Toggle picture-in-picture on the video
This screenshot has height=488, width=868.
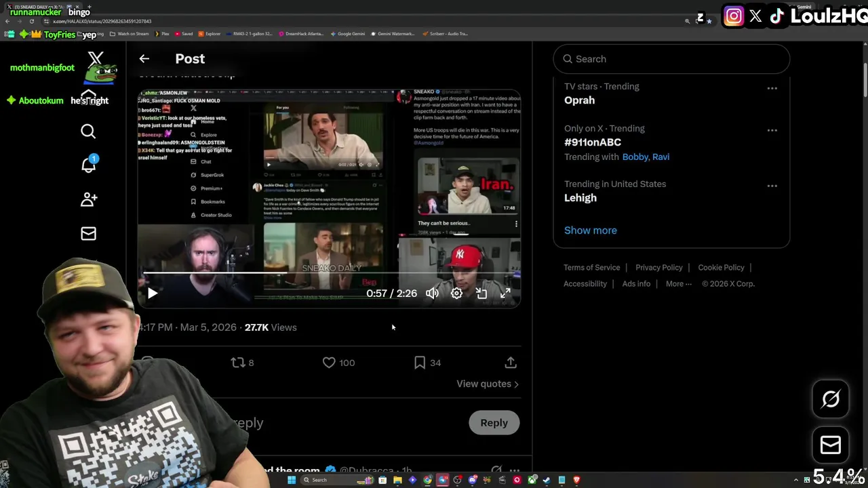click(481, 293)
